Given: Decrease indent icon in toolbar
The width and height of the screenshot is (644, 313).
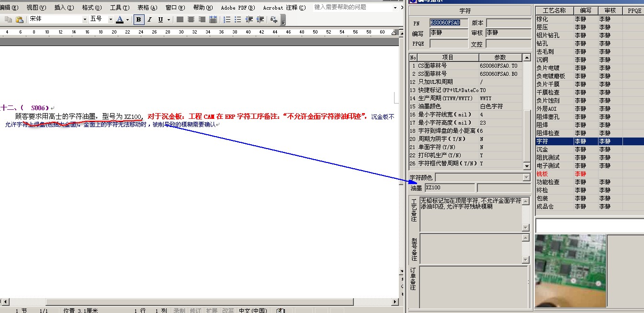Looking at the screenshot, I should [x=249, y=20].
